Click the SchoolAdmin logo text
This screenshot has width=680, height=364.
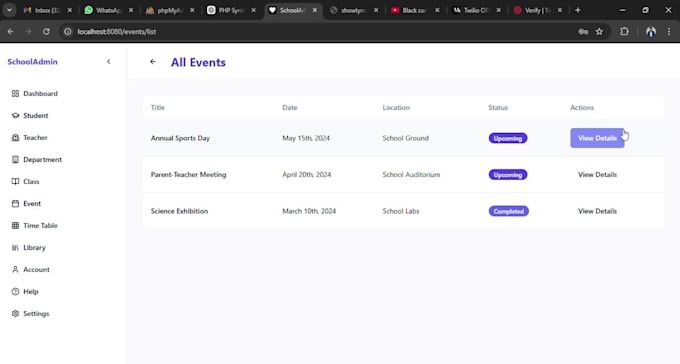(x=33, y=62)
